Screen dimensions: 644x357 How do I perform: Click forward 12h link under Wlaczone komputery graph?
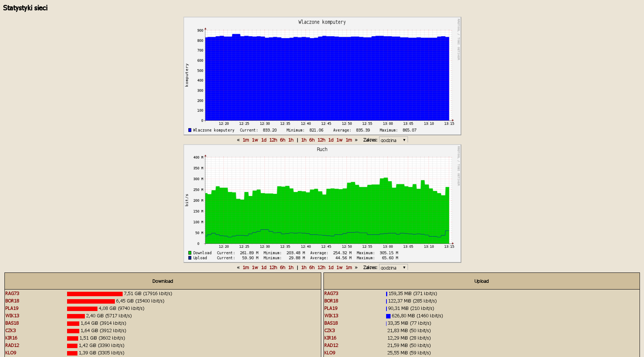tap(321, 140)
